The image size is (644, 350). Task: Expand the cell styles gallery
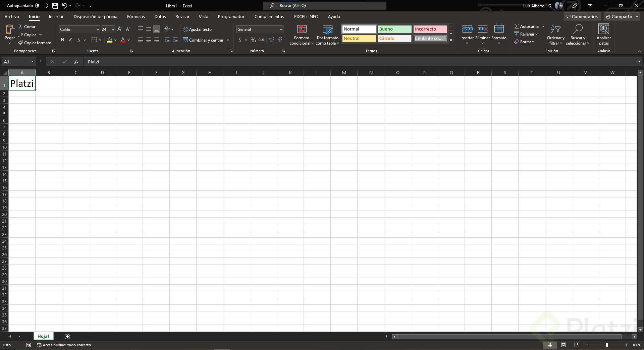451,41
